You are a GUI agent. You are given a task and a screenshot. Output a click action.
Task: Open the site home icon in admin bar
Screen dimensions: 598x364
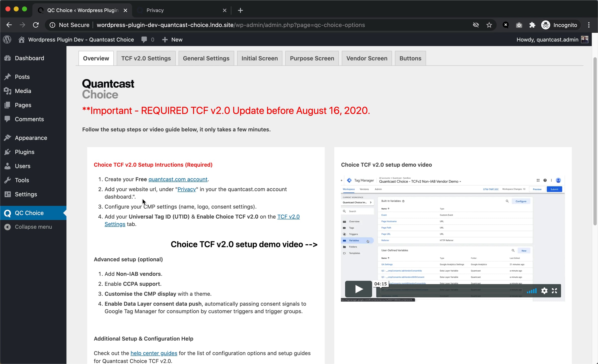click(21, 40)
